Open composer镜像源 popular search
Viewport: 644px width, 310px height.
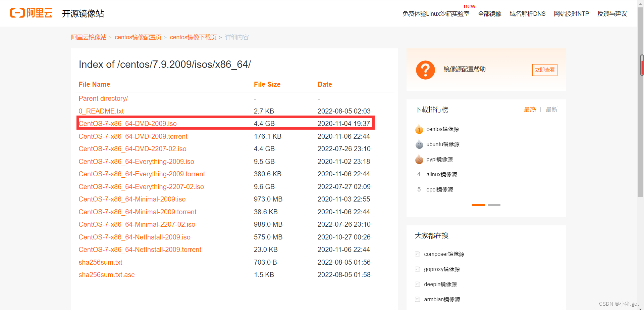[x=444, y=254]
